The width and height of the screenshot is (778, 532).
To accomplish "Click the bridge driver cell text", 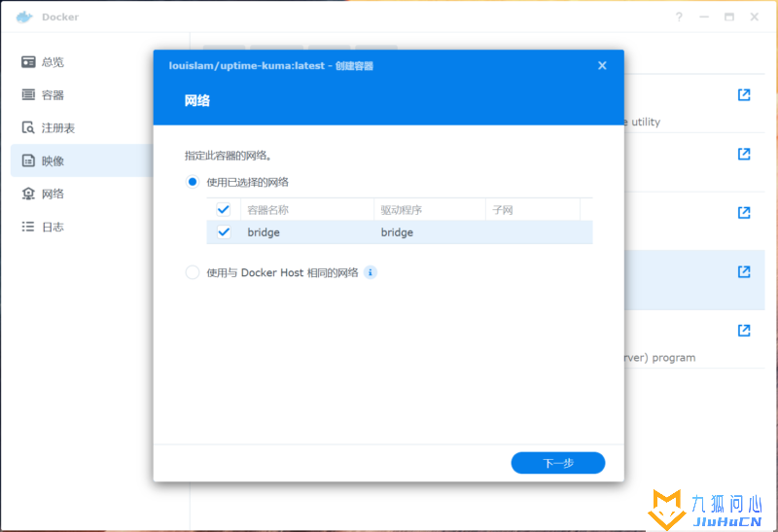I will (x=397, y=232).
